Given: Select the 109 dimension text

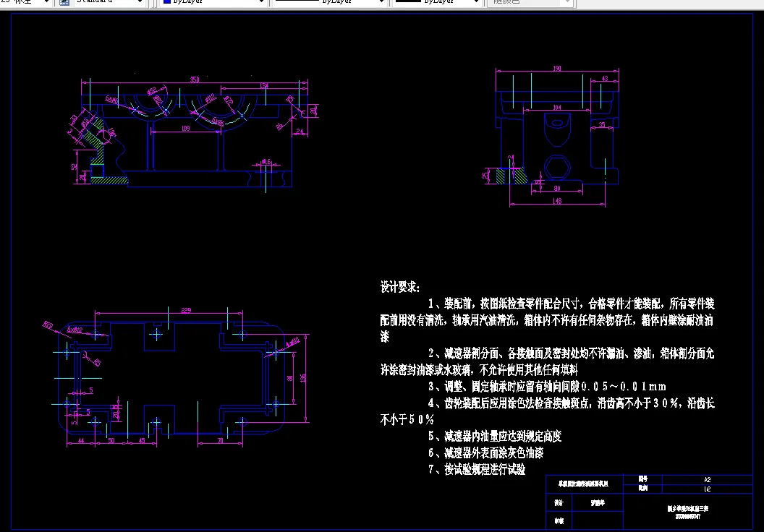Looking at the screenshot, I should 186,128.
